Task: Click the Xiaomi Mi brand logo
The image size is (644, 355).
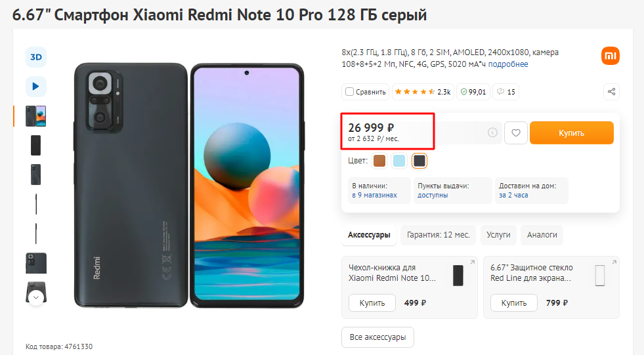Action: [611, 56]
